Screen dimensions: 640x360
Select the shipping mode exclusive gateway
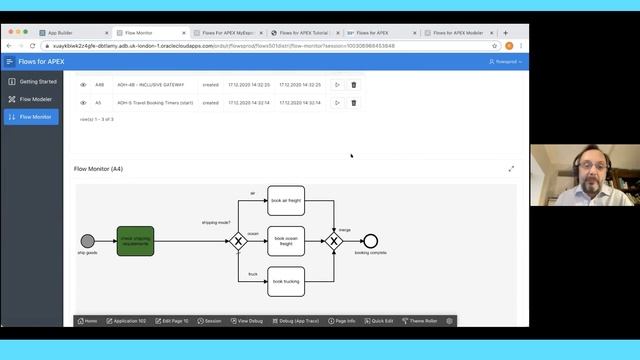(x=238, y=241)
